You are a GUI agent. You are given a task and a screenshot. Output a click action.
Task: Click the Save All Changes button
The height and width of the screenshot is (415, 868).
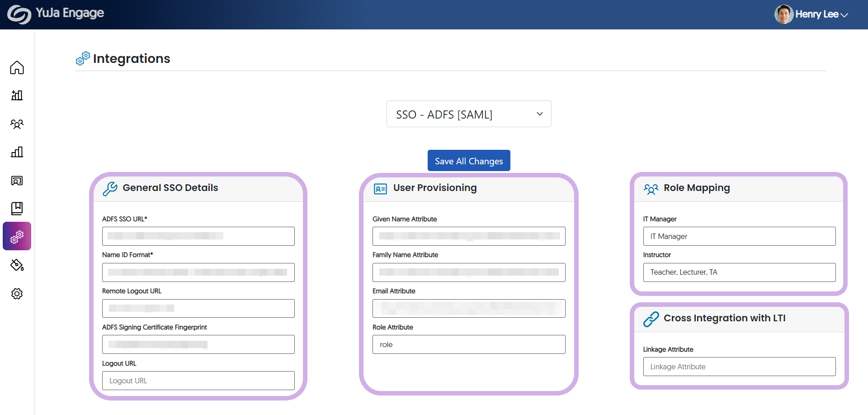click(x=469, y=161)
